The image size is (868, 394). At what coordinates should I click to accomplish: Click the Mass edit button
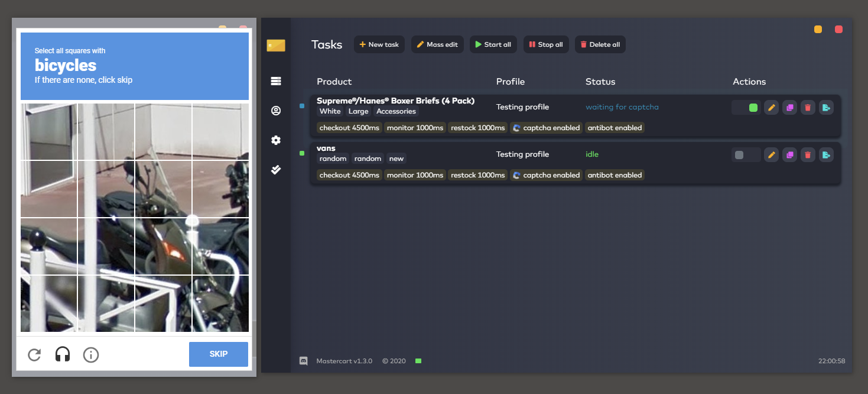(x=438, y=44)
